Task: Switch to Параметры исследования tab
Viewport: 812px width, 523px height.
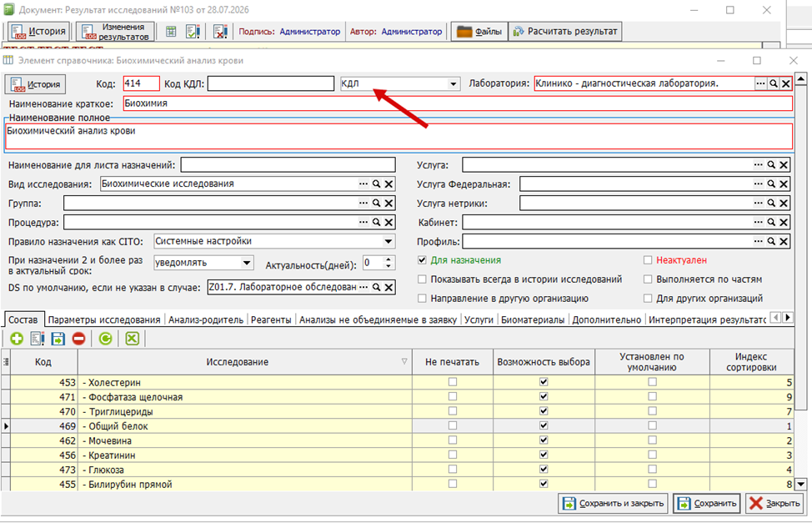Action: point(104,319)
